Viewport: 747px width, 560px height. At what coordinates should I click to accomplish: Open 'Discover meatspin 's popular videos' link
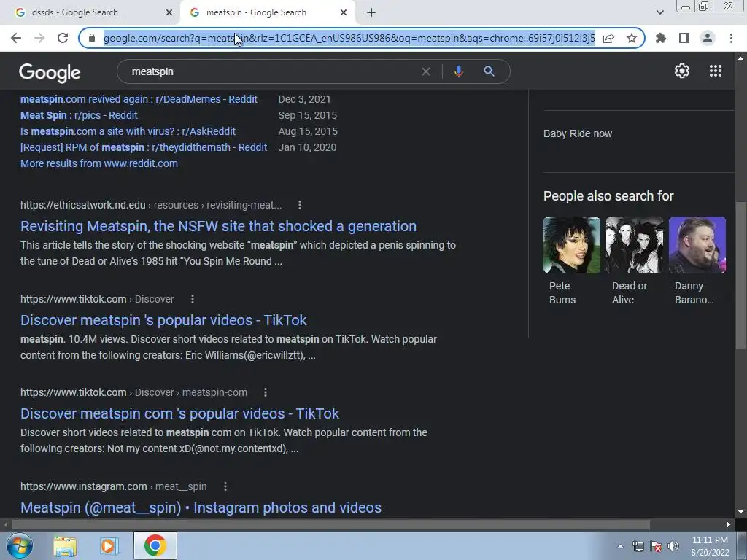coord(163,320)
